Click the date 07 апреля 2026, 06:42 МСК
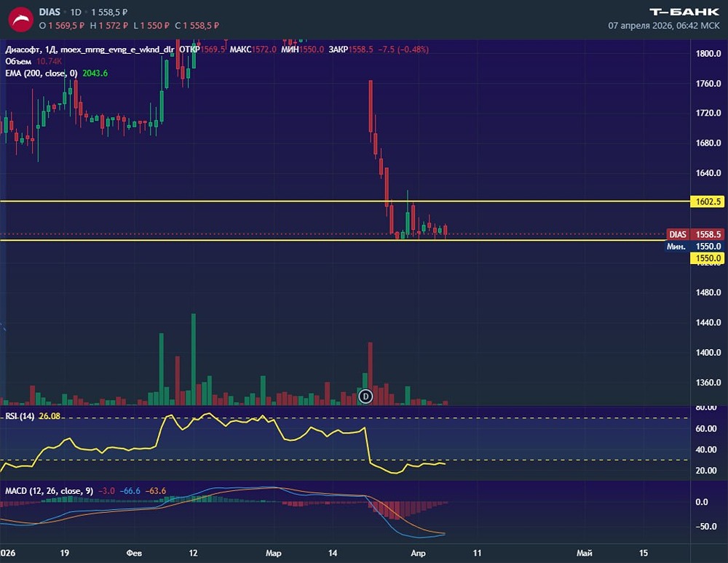The width and height of the screenshot is (728, 563). 664,25
